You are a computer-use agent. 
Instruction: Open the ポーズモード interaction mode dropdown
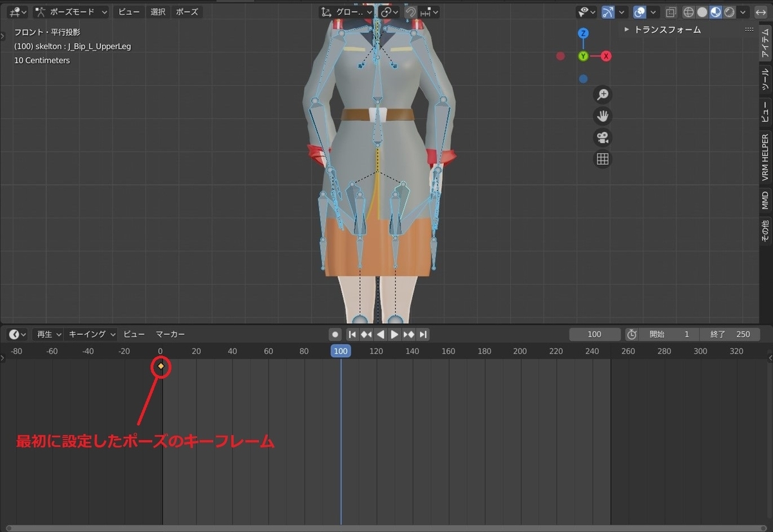click(71, 12)
